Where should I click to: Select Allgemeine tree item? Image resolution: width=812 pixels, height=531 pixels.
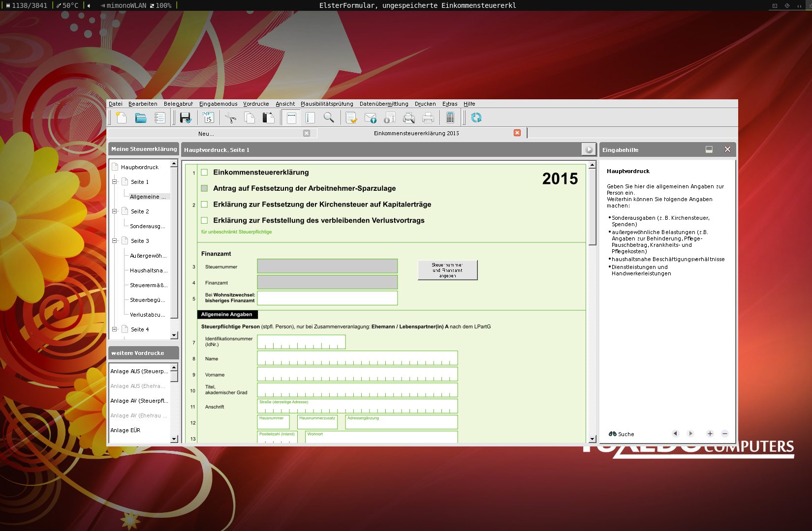click(148, 197)
